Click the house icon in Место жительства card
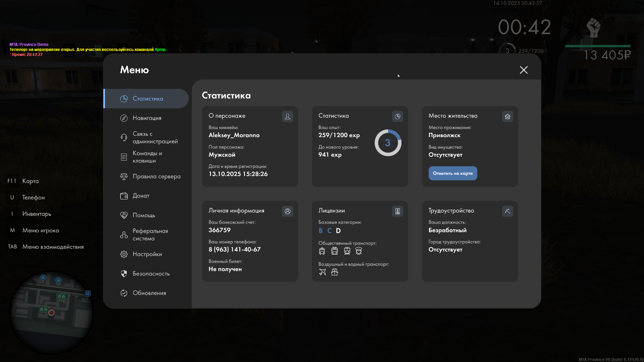The width and height of the screenshot is (644, 362). (507, 116)
